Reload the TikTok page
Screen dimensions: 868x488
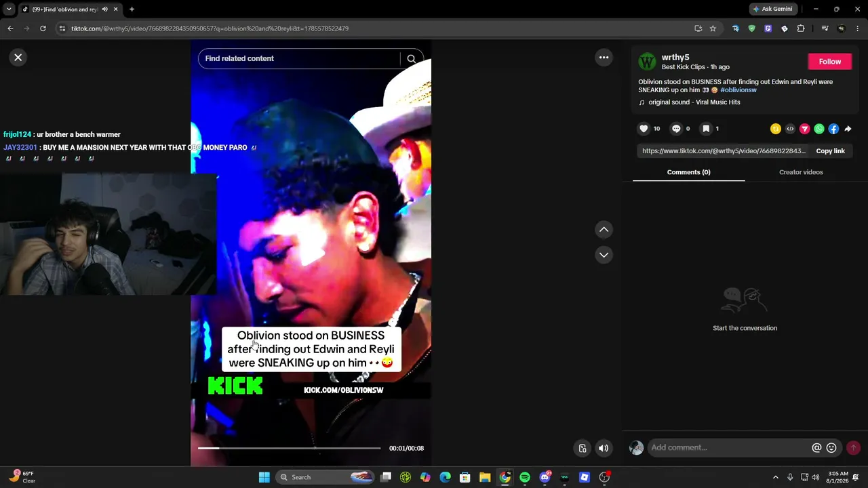pyautogui.click(x=43, y=28)
